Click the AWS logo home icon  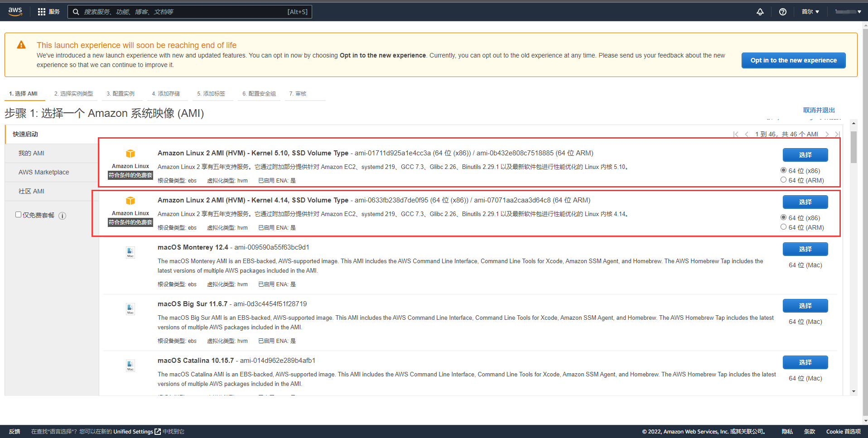(15, 11)
